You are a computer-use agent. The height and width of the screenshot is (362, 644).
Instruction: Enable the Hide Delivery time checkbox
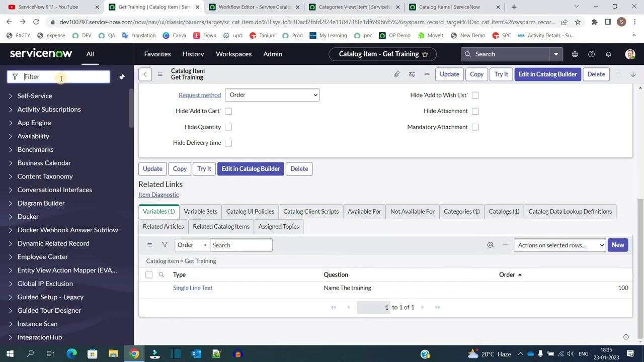coord(228,143)
